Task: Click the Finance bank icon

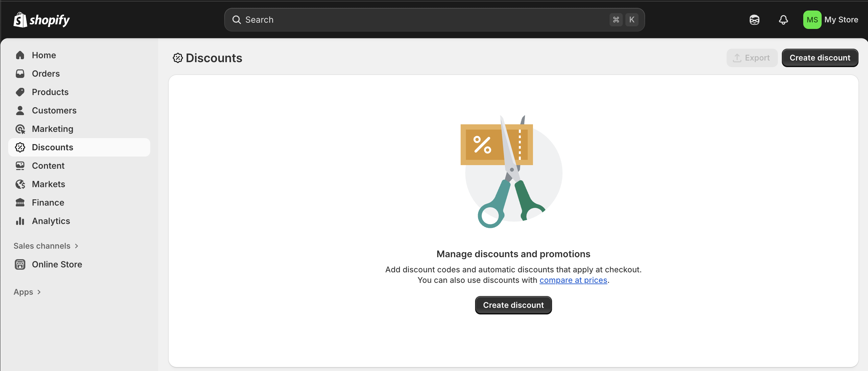Action: tap(20, 202)
